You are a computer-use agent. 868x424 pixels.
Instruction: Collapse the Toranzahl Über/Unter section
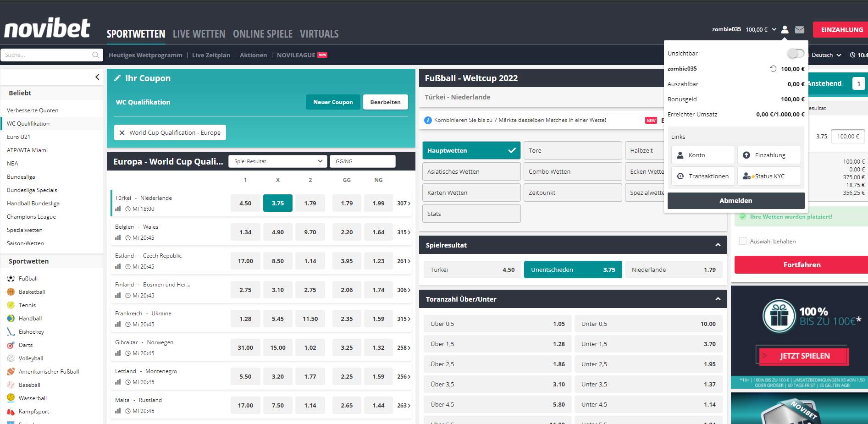718,299
